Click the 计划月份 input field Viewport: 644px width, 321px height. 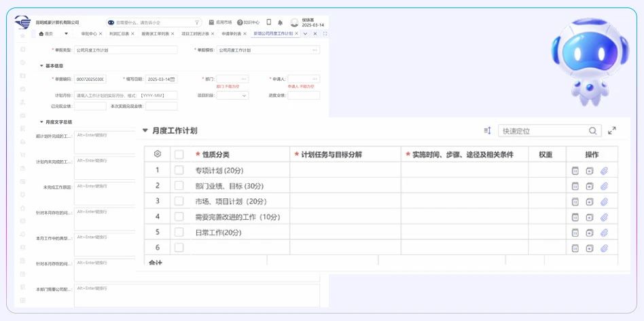coord(126,95)
